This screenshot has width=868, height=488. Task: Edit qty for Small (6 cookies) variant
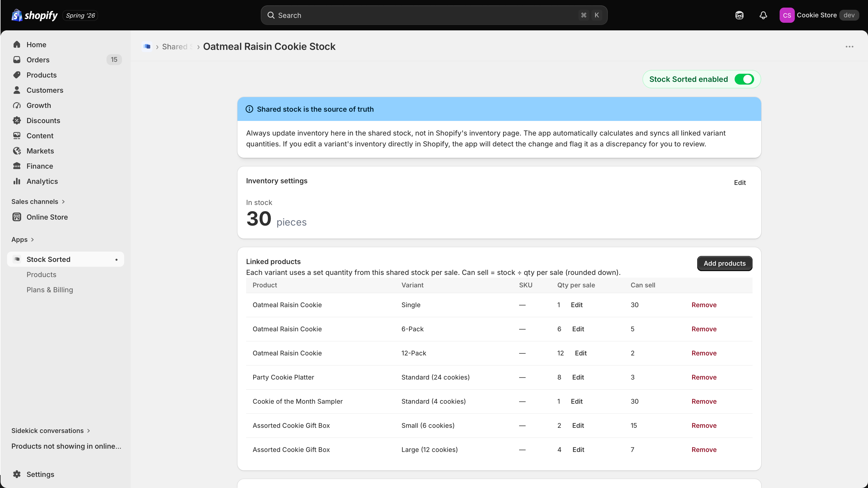click(x=578, y=425)
